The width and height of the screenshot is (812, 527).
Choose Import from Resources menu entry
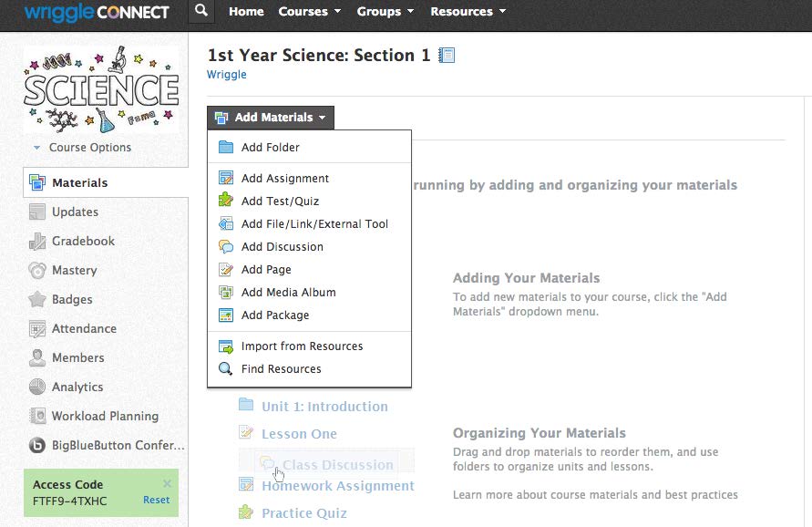click(x=302, y=346)
